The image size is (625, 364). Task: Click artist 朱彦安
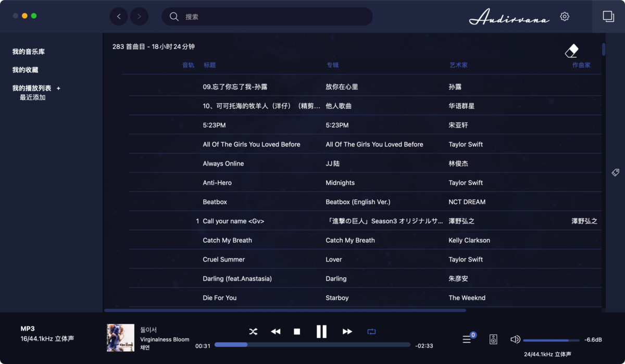(x=458, y=279)
